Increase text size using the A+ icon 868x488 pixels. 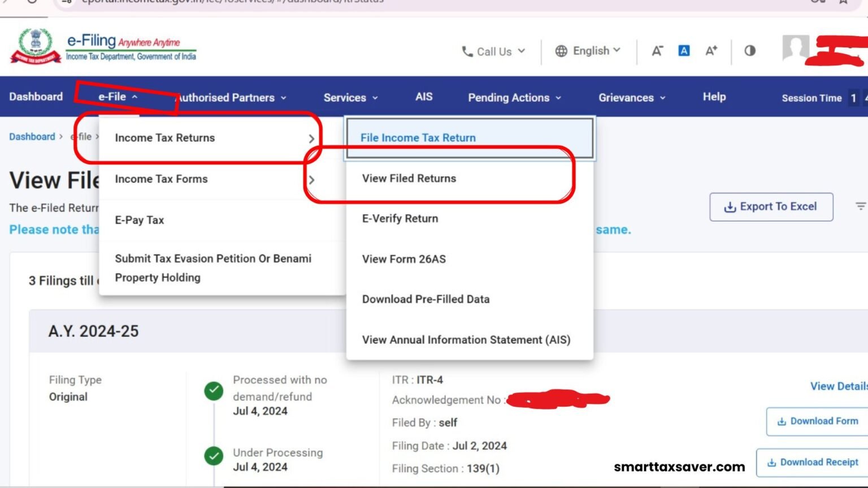click(x=710, y=50)
